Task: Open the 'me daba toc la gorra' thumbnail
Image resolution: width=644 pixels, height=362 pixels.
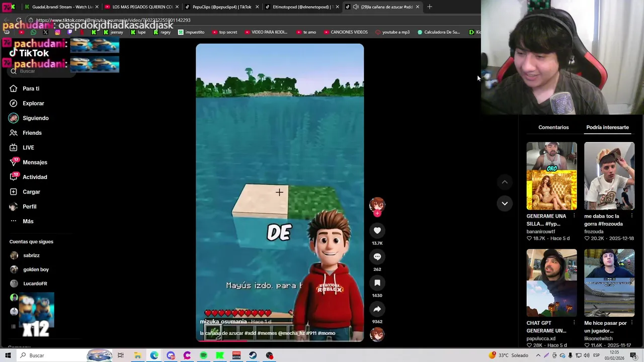Action: [609, 176]
